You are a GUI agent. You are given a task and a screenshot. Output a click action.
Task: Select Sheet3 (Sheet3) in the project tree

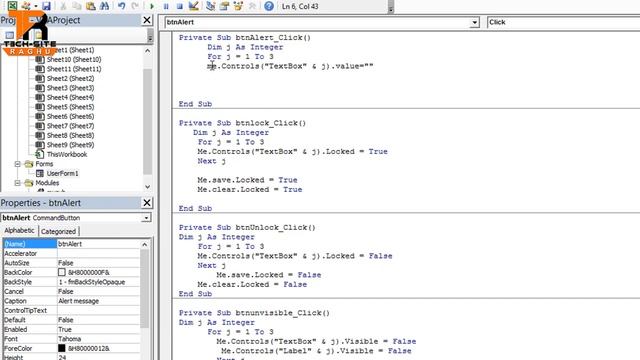click(70, 88)
